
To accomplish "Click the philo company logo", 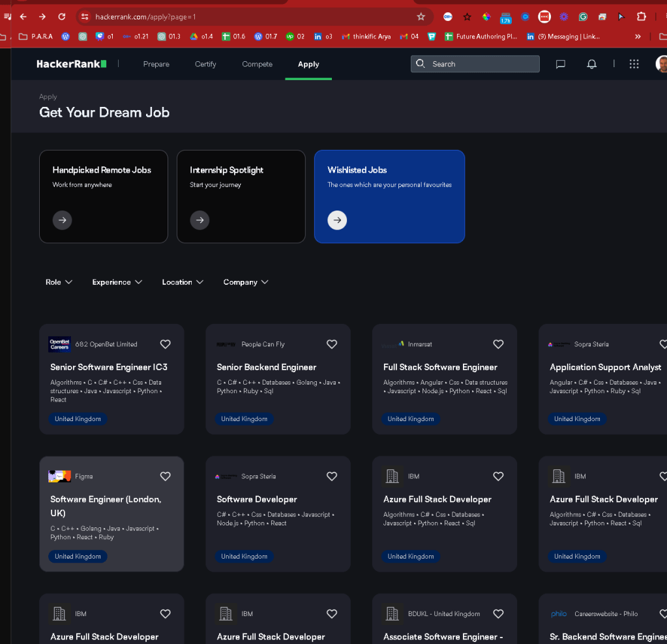I will pyautogui.click(x=559, y=614).
